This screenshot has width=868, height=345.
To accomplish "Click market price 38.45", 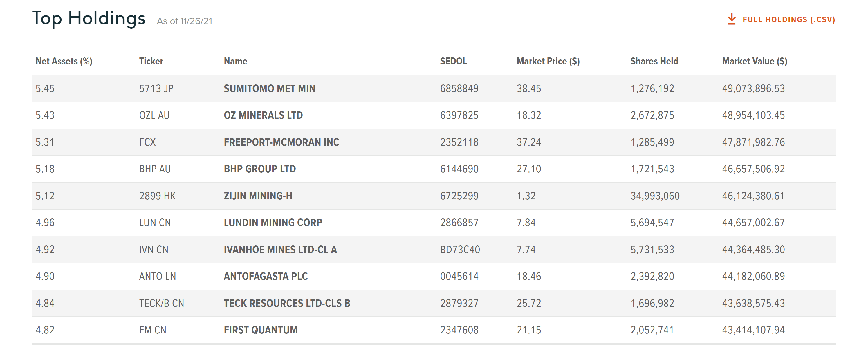I will (x=529, y=88).
